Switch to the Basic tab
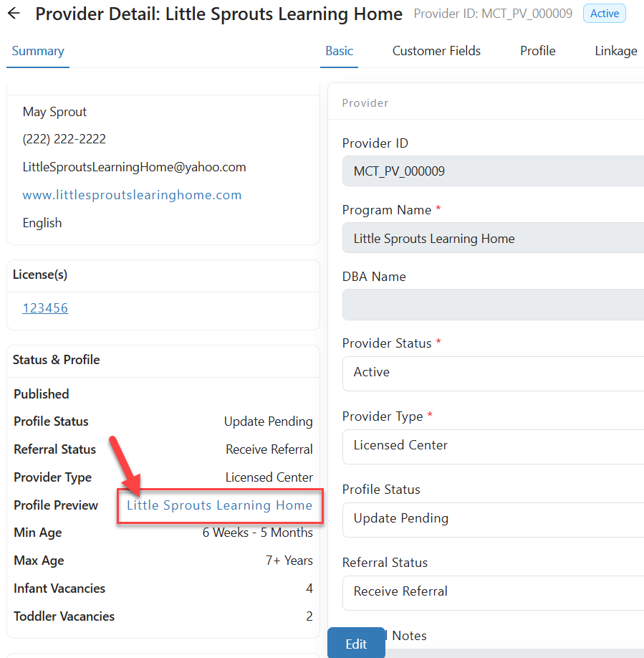 click(x=339, y=51)
